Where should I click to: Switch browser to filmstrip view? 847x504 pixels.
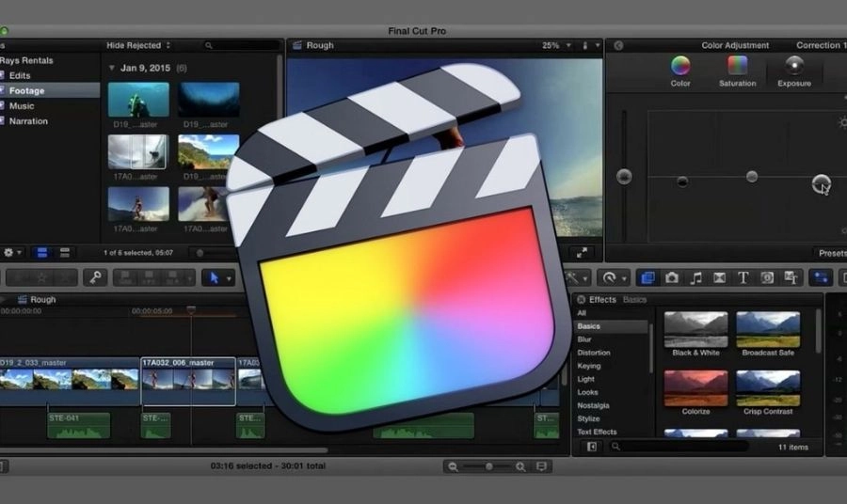coord(42,253)
